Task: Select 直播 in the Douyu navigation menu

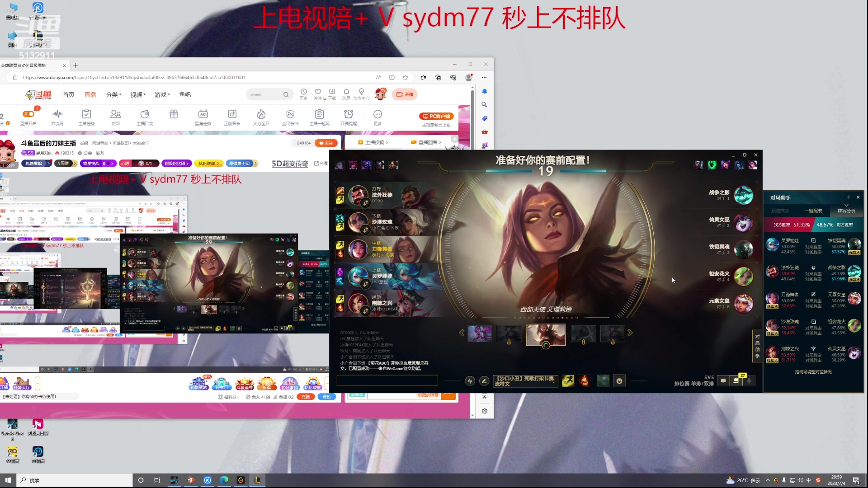Action: point(90,94)
